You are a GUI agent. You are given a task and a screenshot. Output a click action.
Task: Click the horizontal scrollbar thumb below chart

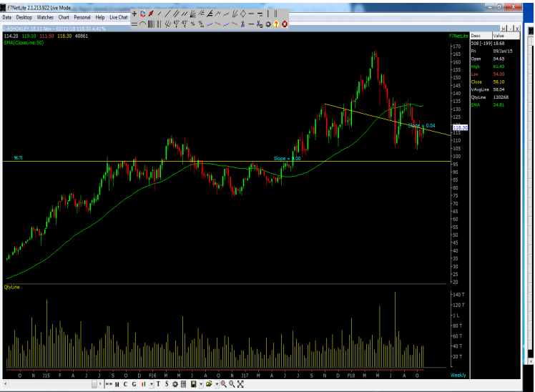[94, 384]
